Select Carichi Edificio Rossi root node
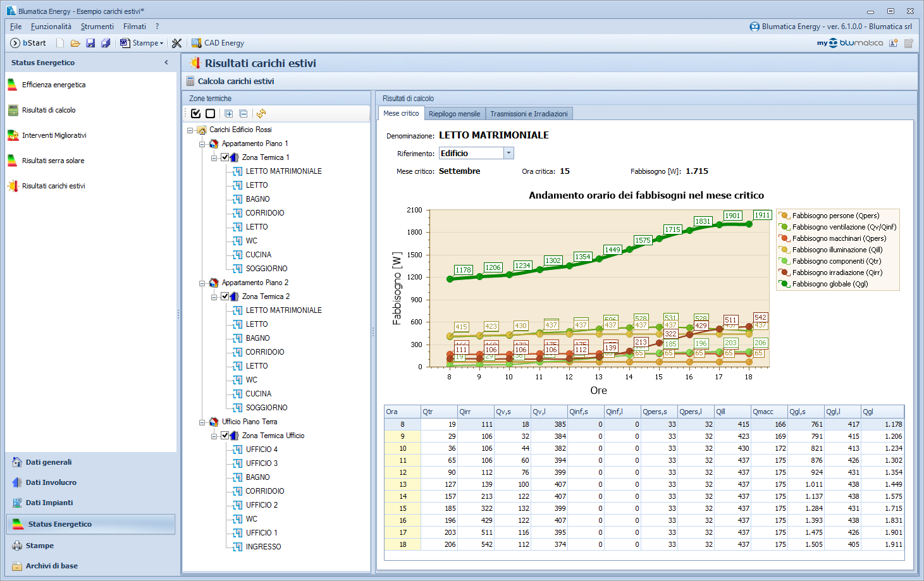 click(x=240, y=130)
